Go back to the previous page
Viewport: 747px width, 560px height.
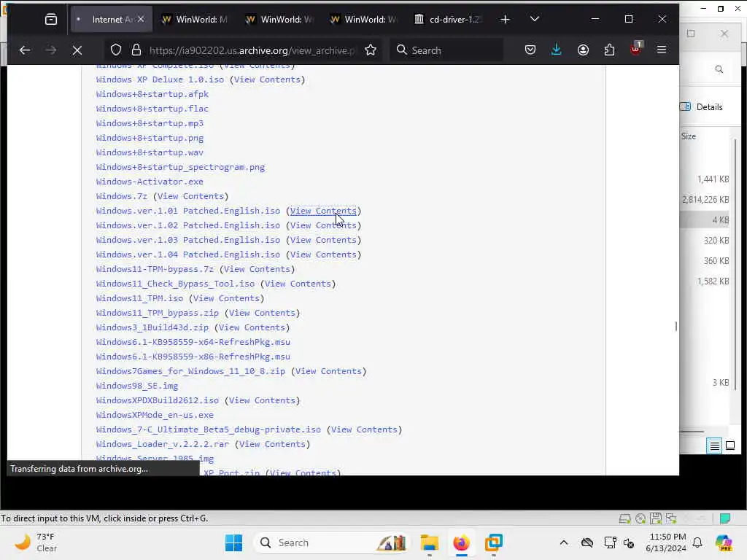coord(25,50)
